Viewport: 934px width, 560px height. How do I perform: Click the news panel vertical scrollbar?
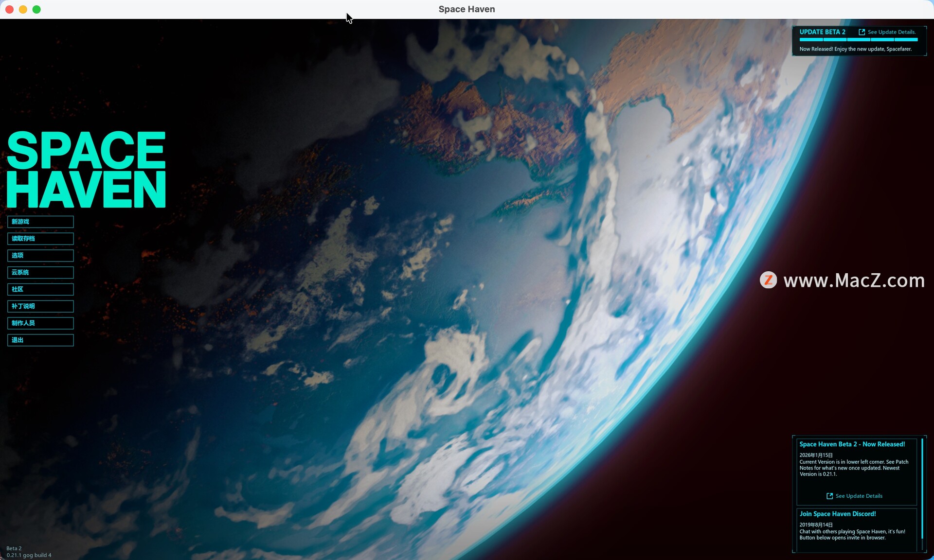[x=922, y=488]
